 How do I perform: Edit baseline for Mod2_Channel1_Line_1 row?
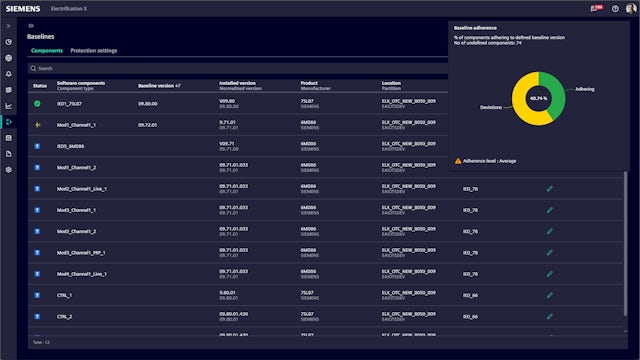pyautogui.click(x=550, y=189)
